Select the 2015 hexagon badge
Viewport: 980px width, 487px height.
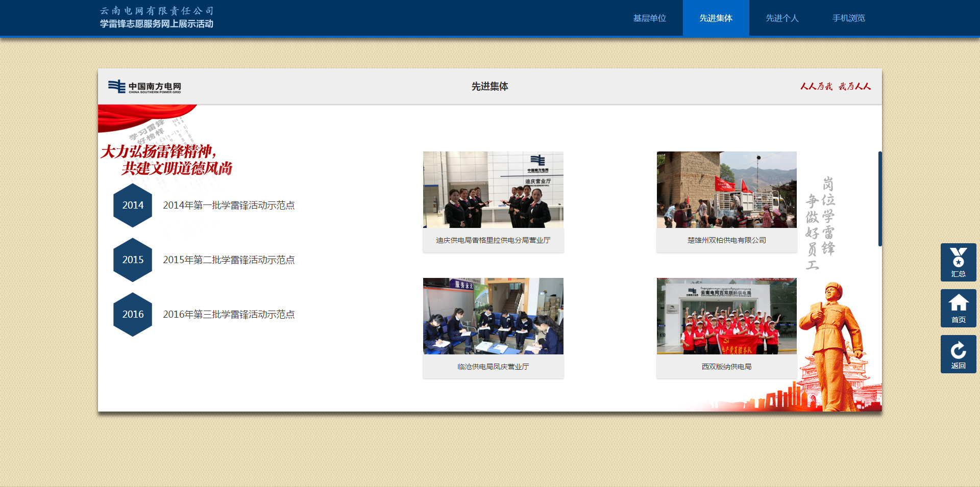tap(133, 260)
